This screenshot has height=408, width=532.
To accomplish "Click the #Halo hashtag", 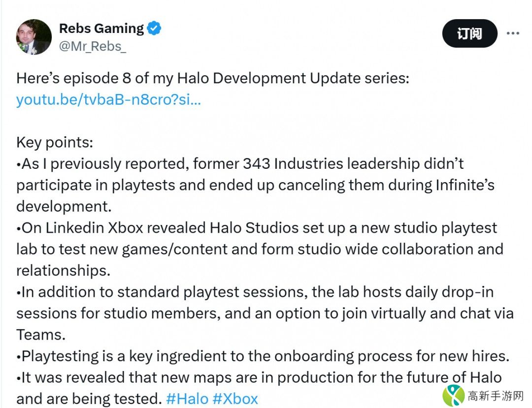I will [x=187, y=398].
